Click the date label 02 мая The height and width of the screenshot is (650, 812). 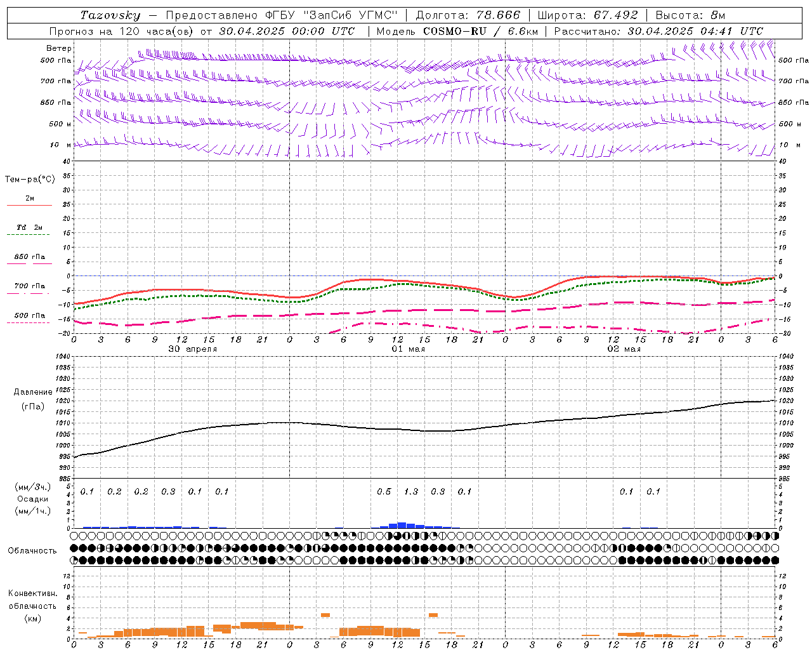[x=624, y=349]
